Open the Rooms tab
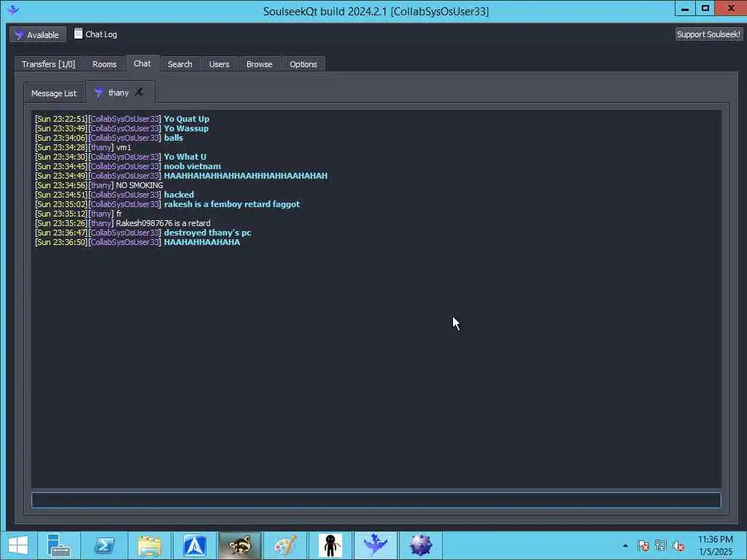This screenshot has width=747, height=560. coord(104,64)
